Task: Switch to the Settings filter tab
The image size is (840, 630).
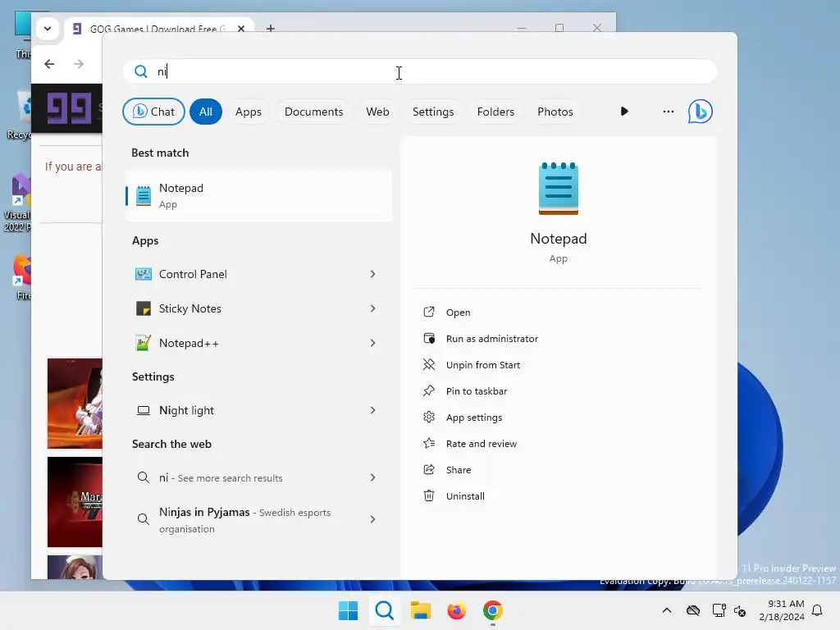Action: [x=433, y=112]
